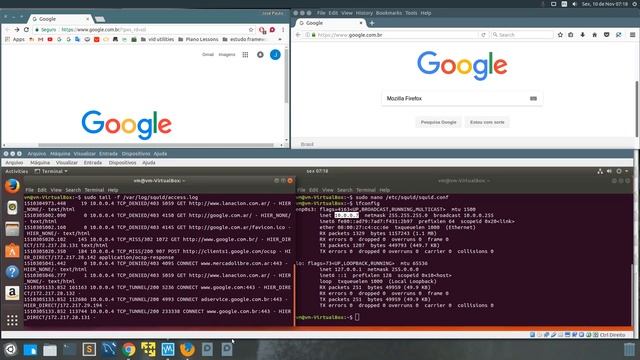
Task: Open file manager from host taskbar
Action: (50, 350)
